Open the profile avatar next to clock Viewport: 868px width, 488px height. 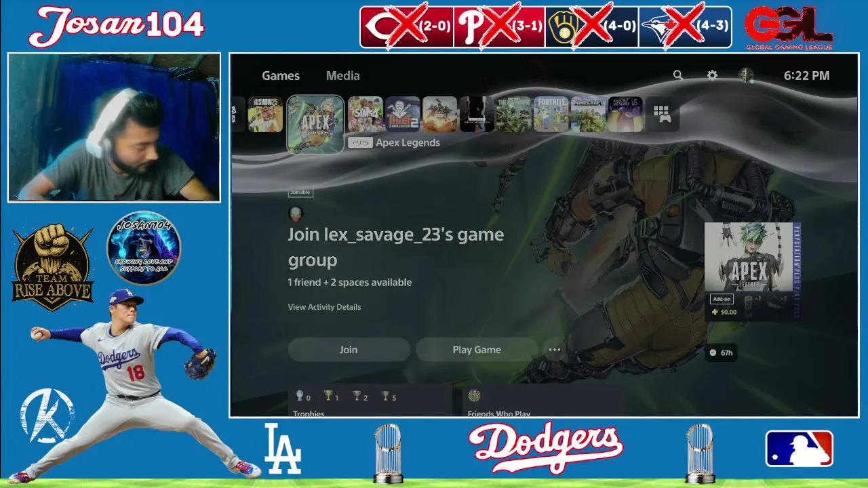click(747, 75)
